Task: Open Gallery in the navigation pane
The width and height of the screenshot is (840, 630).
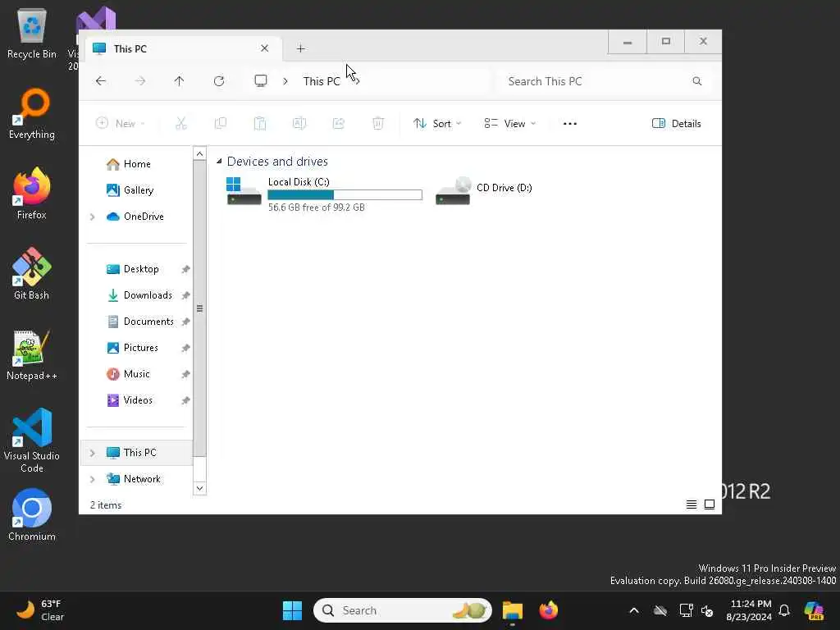Action: point(137,190)
